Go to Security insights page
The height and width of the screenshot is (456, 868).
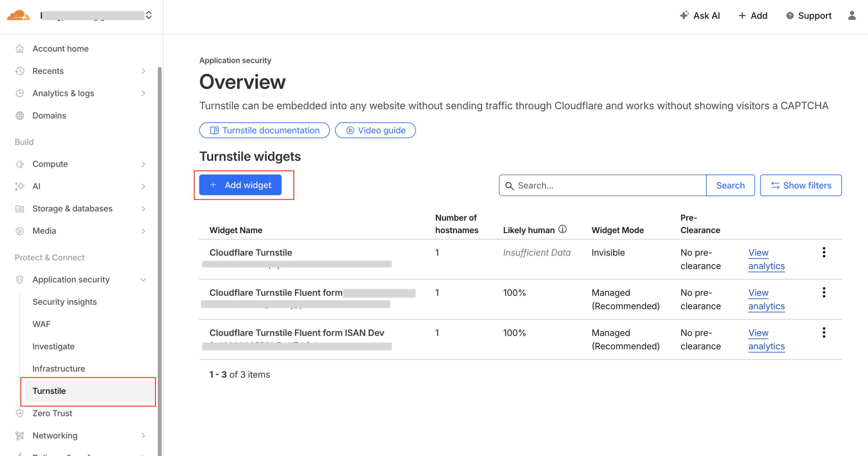pos(64,302)
